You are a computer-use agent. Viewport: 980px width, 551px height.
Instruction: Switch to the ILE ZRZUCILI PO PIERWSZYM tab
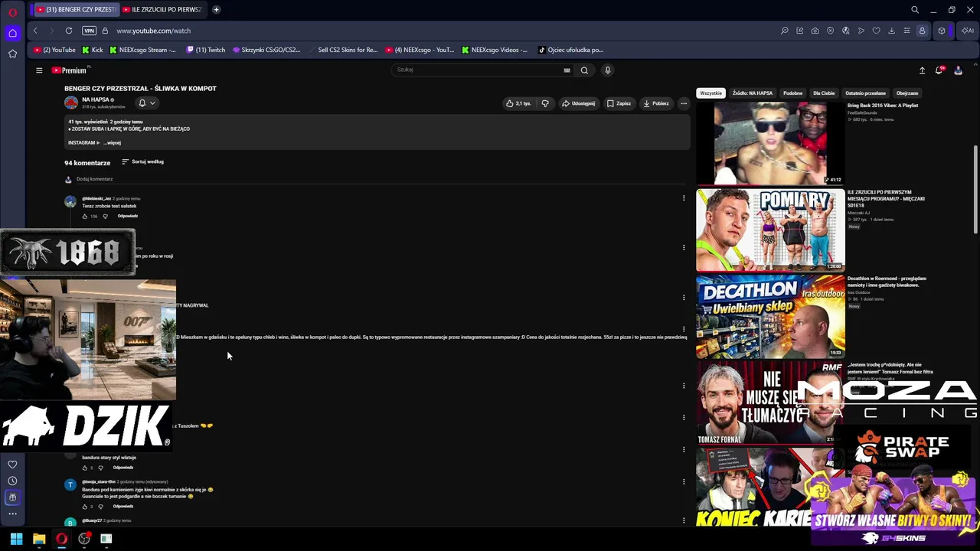[x=162, y=9]
